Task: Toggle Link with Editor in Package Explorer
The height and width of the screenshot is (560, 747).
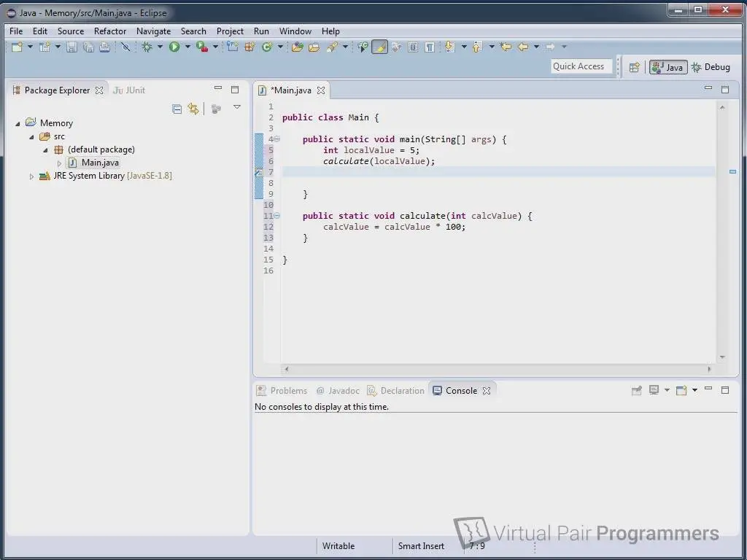Action: pyautogui.click(x=193, y=109)
